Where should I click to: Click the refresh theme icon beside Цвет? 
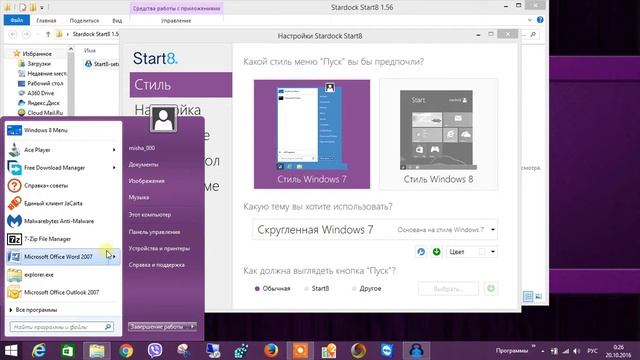(421, 252)
